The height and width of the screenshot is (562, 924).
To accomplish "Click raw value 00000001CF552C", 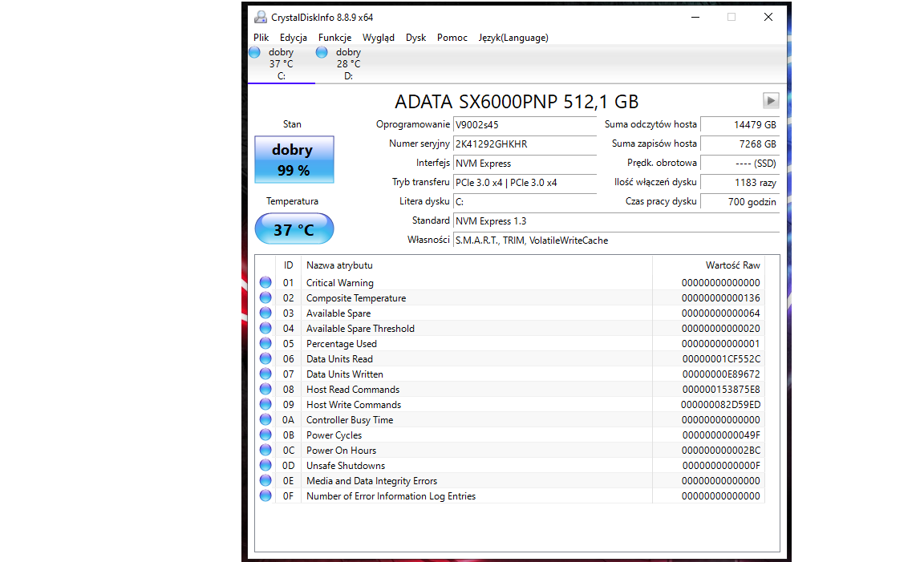I will point(721,358).
